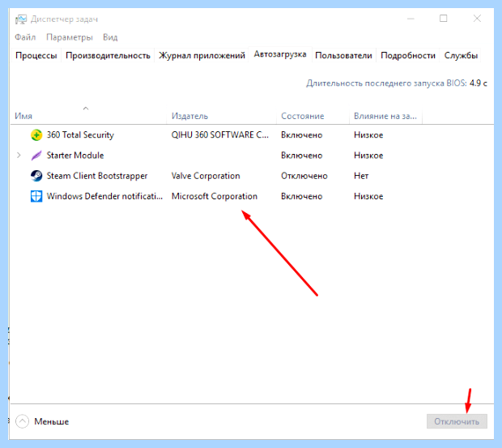This screenshot has width=502, height=448.
Task: Select the Starter Module entry name
Action: click(x=75, y=156)
